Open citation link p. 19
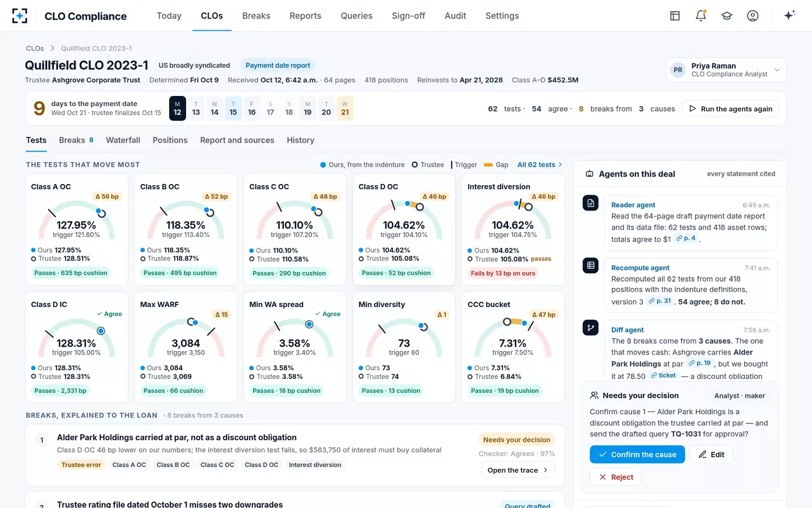The image size is (812, 508). pos(700,364)
